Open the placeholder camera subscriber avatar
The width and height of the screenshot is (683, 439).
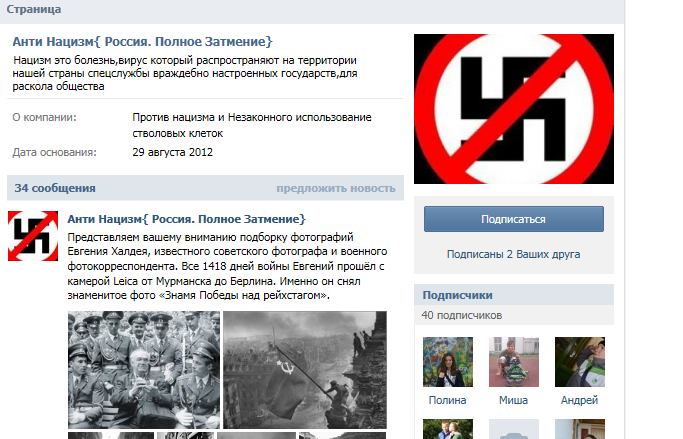[x=514, y=429]
